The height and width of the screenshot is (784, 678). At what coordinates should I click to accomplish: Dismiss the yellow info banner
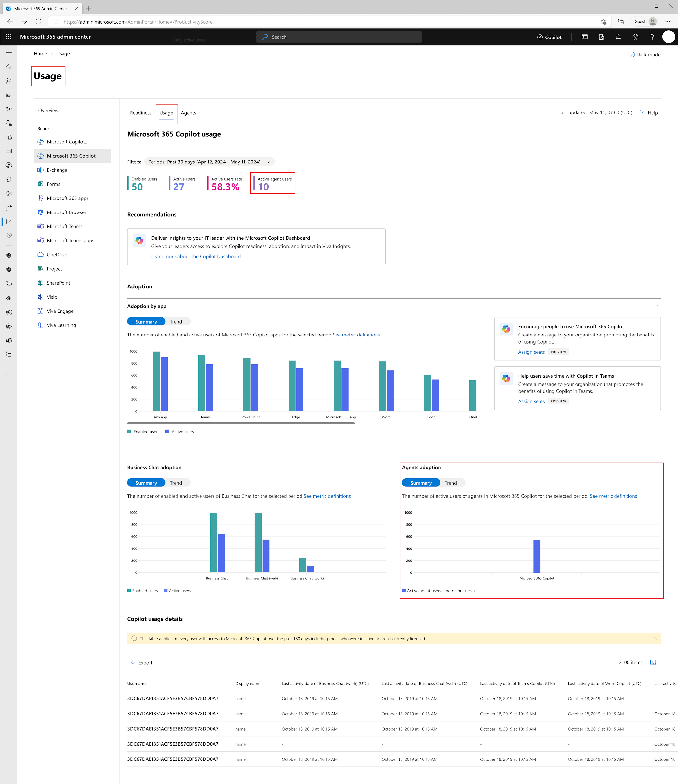click(655, 639)
